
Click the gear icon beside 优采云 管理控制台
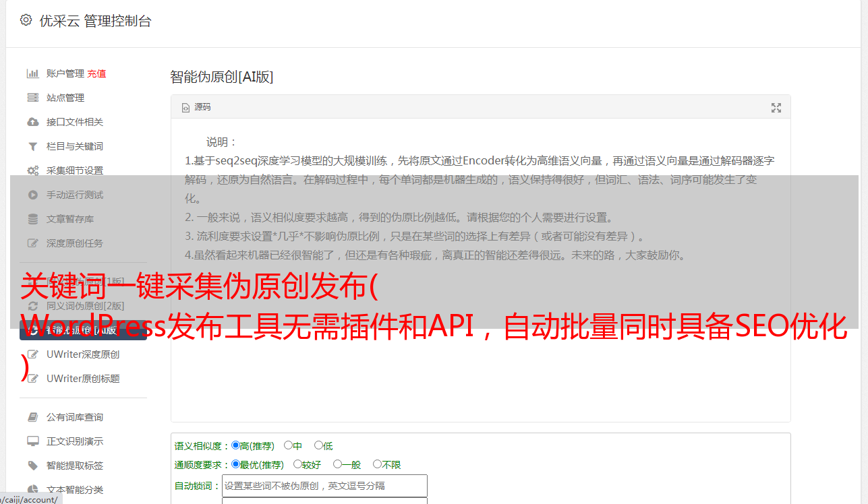(26, 20)
